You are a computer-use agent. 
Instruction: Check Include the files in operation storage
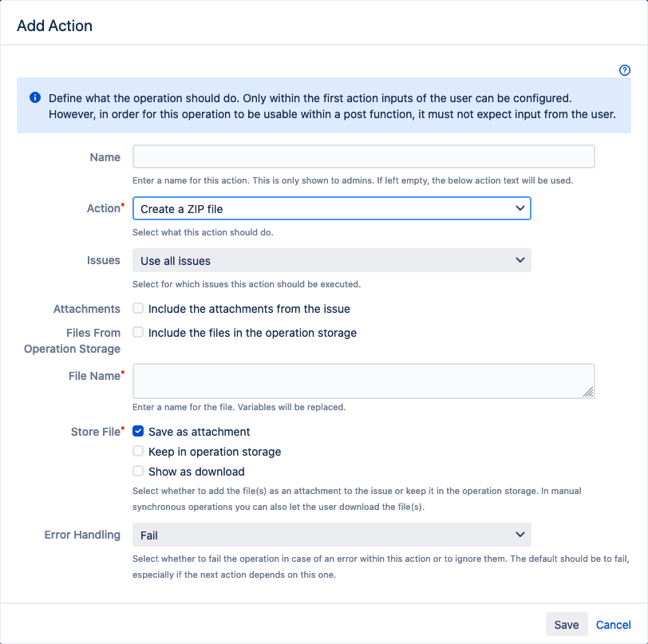click(x=139, y=333)
